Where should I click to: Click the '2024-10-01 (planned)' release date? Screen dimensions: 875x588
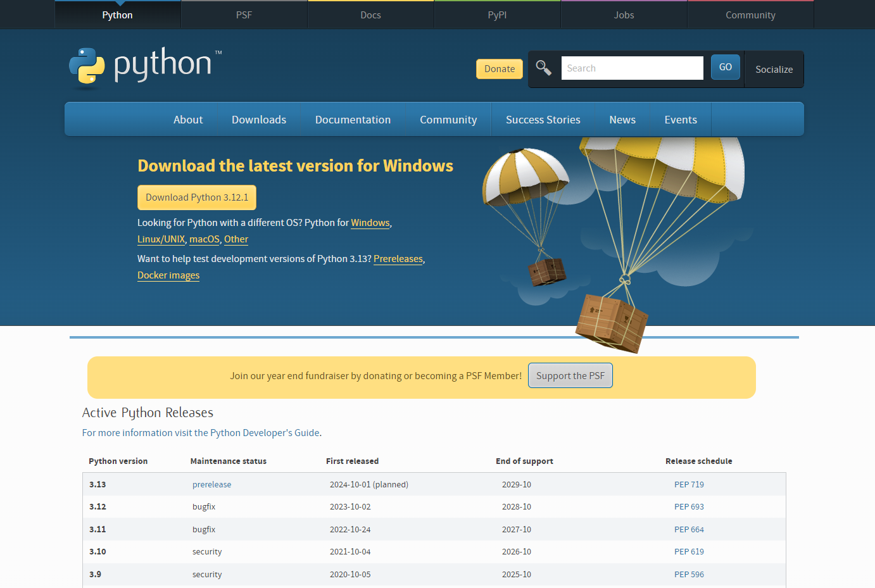(x=369, y=484)
